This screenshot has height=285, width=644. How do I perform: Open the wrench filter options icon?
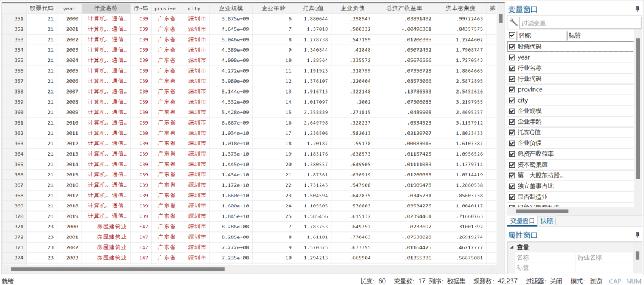pos(513,23)
